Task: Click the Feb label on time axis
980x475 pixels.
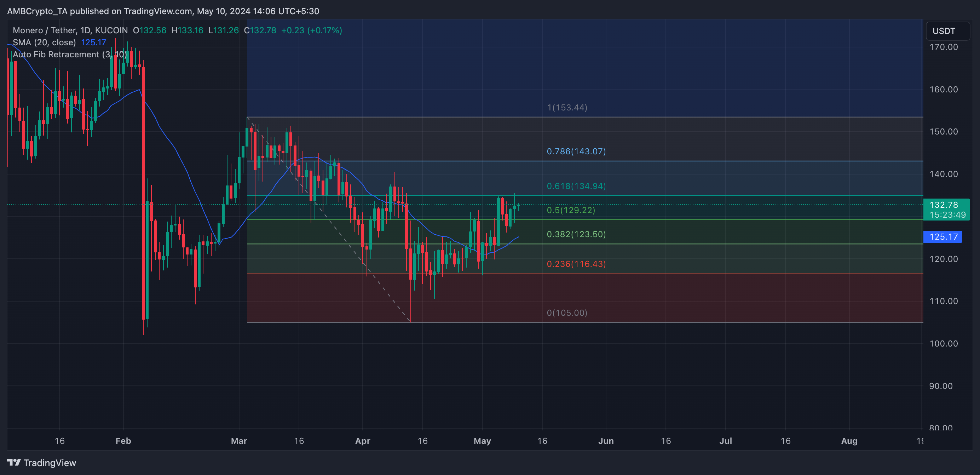Action: point(123,441)
